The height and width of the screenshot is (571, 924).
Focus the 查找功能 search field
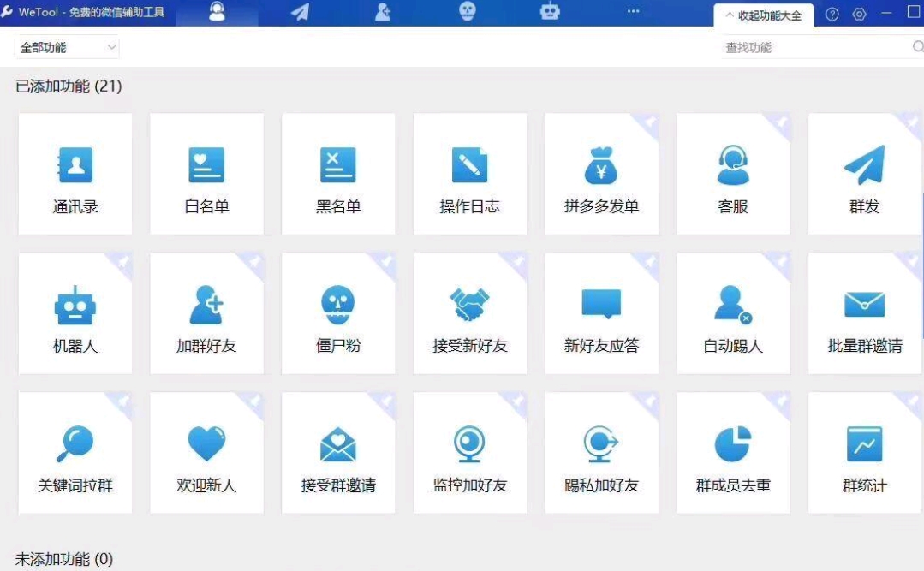click(x=814, y=48)
